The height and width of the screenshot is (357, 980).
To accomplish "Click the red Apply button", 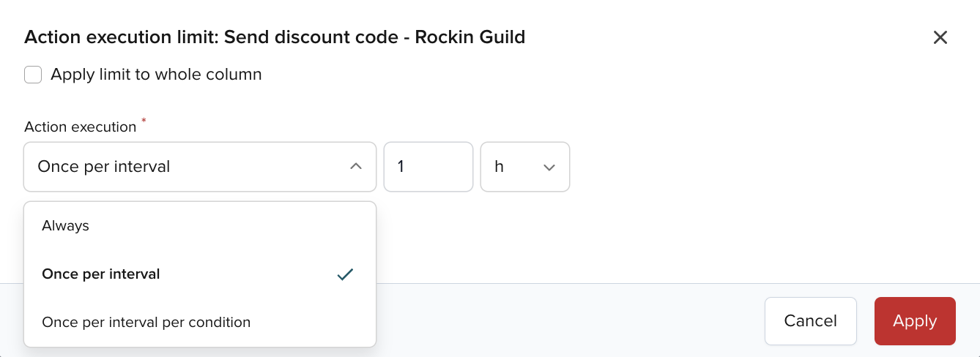I will [x=915, y=320].
